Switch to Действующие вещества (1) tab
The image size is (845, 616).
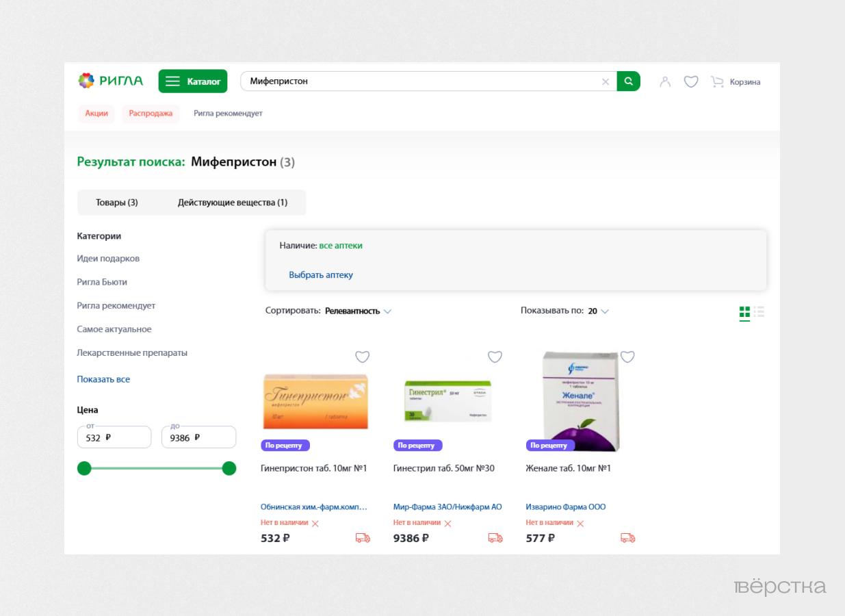tap(233, 203)
